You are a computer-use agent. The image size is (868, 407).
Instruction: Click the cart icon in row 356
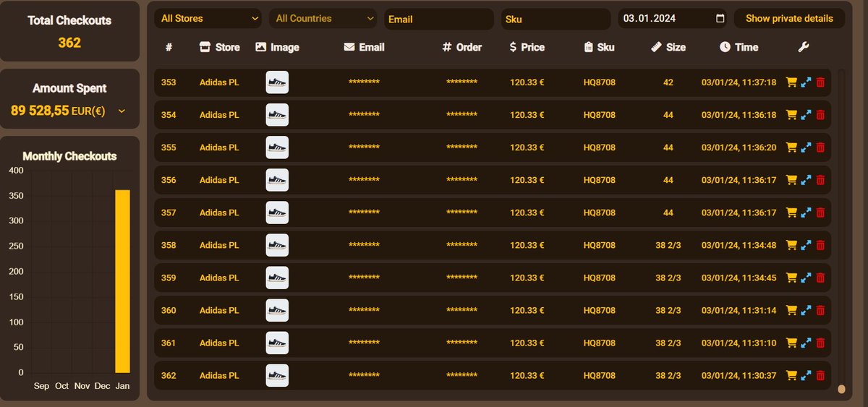point(791,180)
